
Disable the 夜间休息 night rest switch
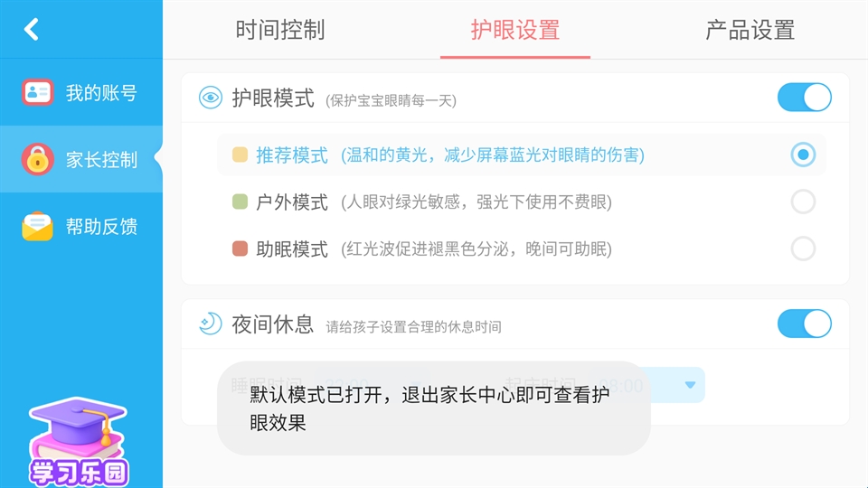pyautogui.click(x=804, y=323)
